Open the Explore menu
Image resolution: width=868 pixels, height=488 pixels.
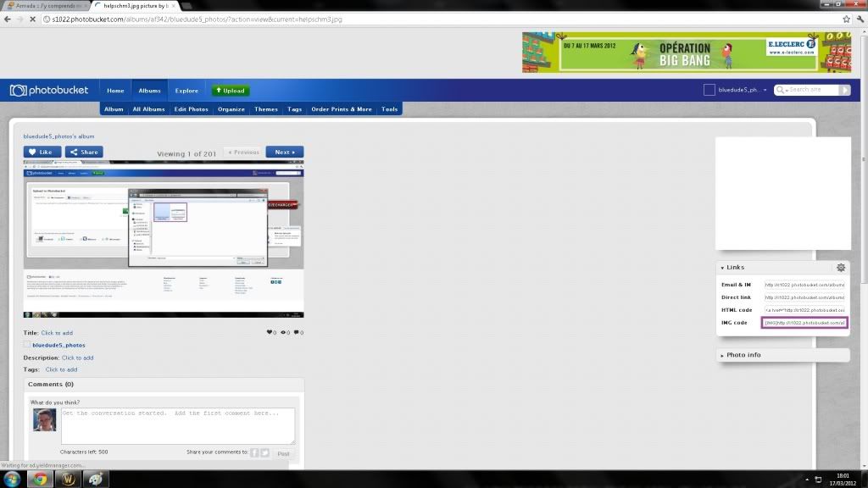(186, 91)
